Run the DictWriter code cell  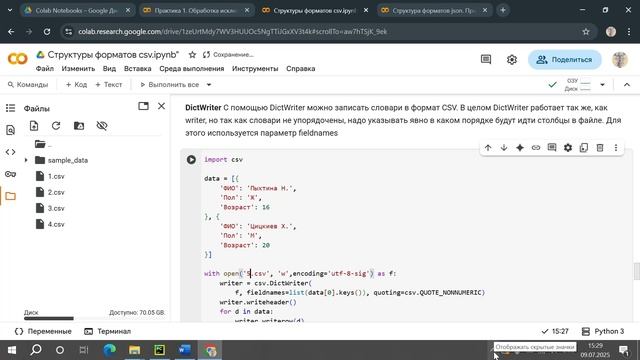pos(191,160)
